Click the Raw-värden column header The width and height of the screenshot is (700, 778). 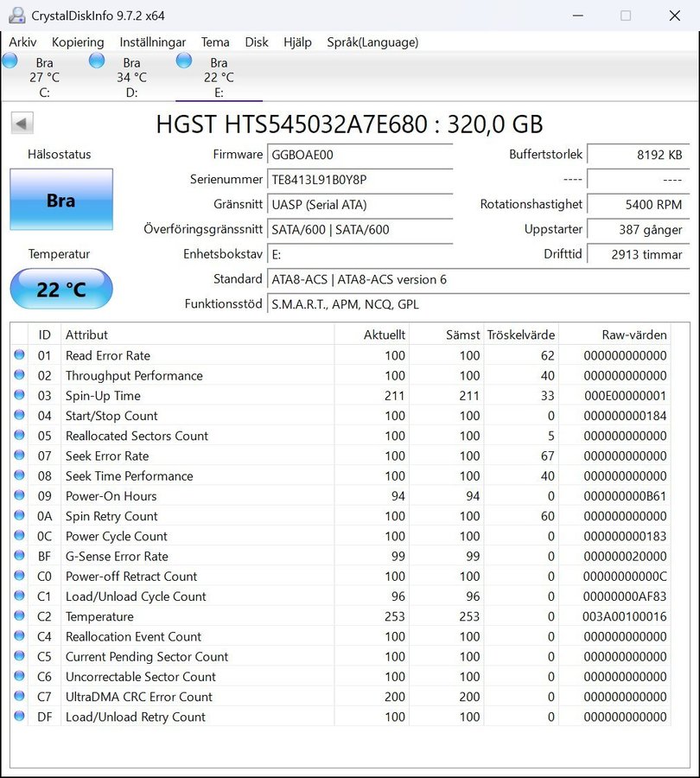[633, 335]
